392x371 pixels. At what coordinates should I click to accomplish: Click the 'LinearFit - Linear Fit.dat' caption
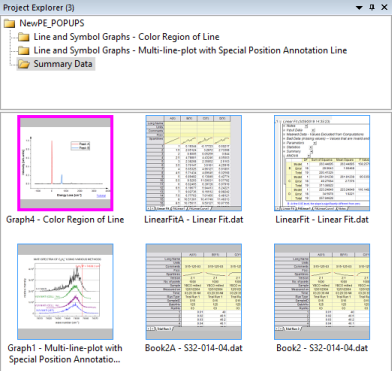coord(322,220)
